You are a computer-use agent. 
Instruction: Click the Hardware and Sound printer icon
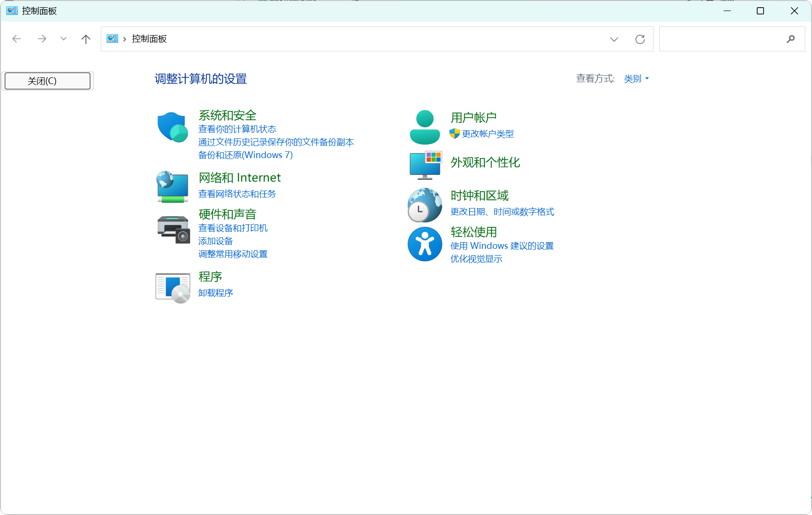pyautogui.click(x=173, y=229)
